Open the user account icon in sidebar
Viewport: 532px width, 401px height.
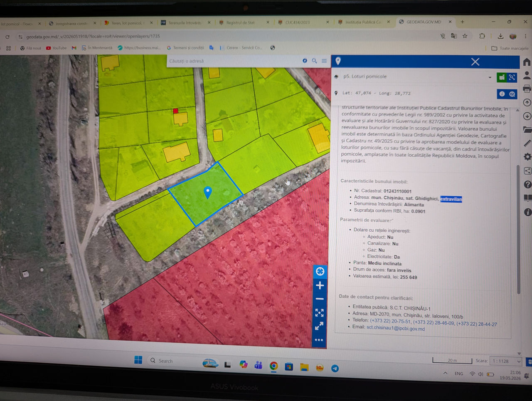(527, 75)
